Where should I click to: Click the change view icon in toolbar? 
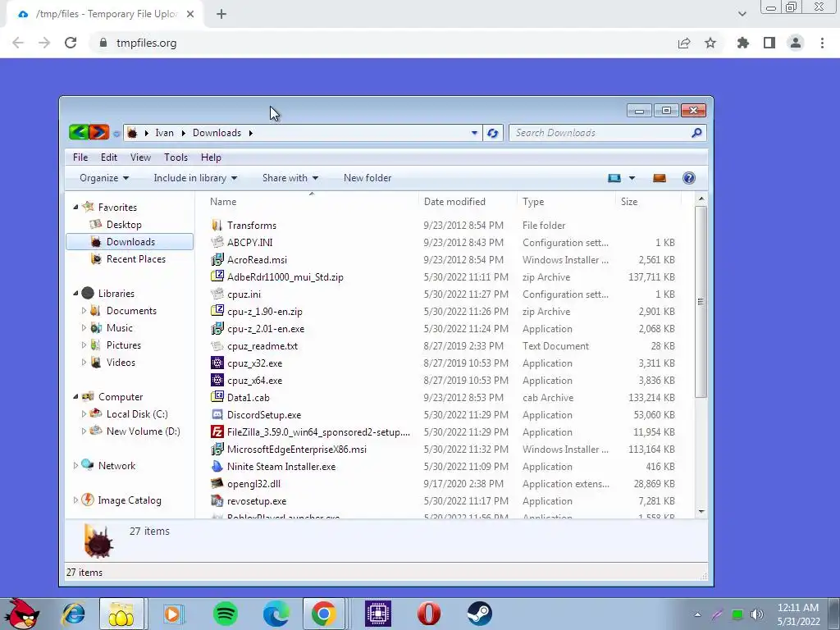(x=614, y=178)
